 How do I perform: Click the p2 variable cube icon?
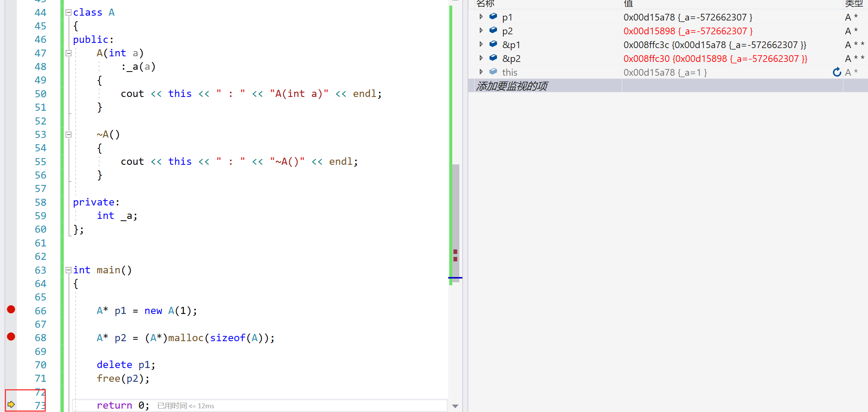[493, 30]
